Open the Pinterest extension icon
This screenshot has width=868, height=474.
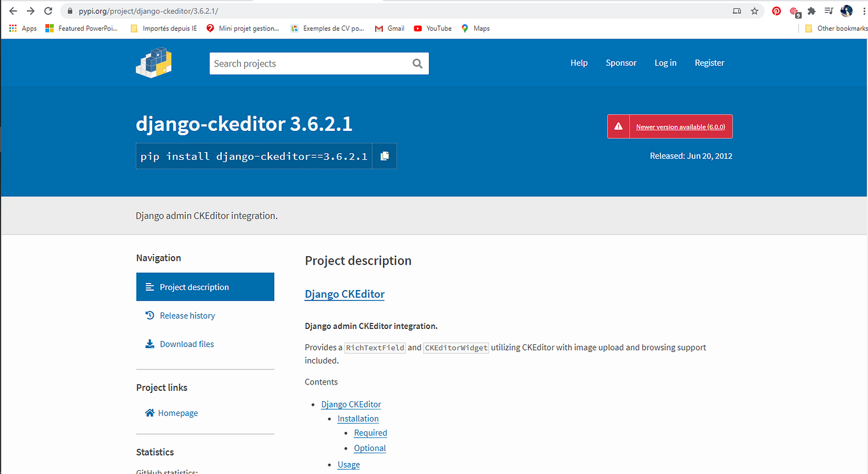point(776,11)
